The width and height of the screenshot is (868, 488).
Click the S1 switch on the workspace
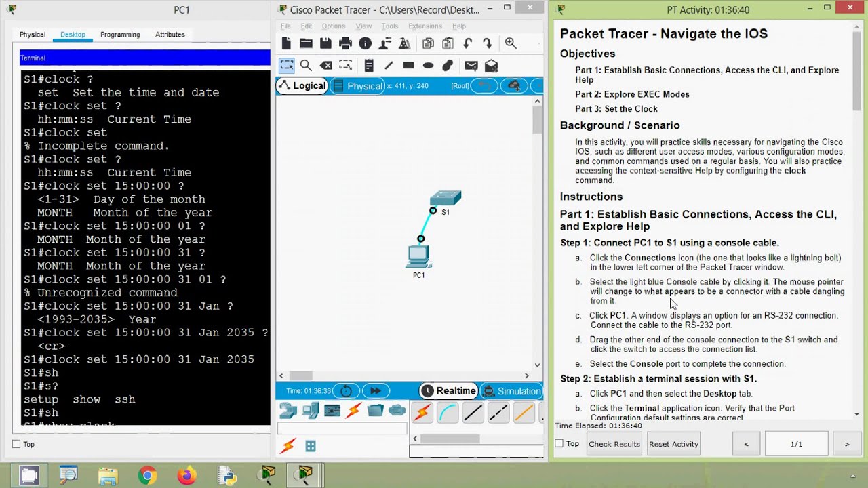click(x=446, y=198)
